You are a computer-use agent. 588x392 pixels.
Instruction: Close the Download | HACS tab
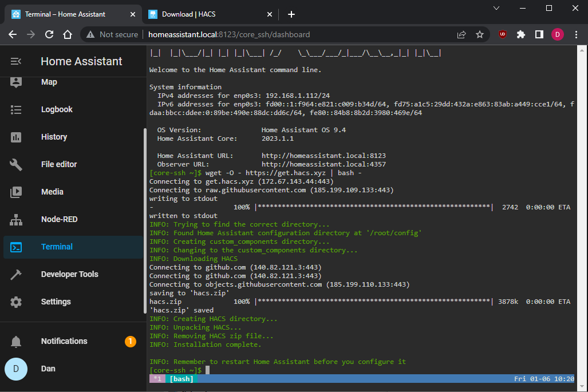pyautogui.click(x=270, y=14)
